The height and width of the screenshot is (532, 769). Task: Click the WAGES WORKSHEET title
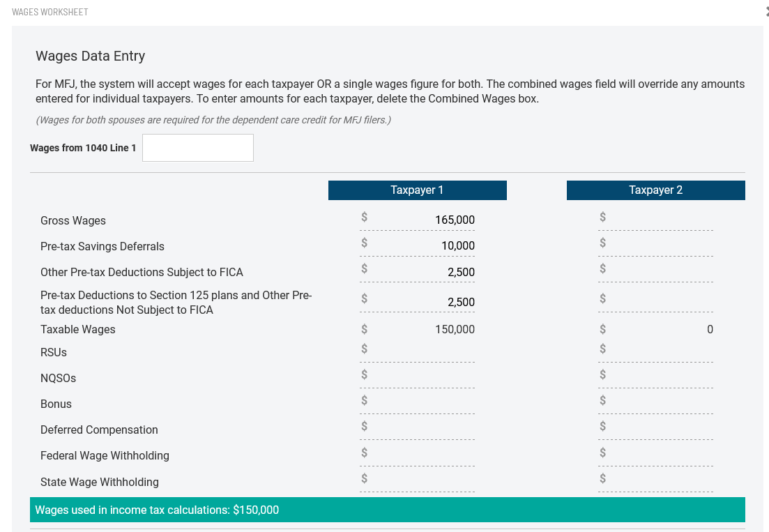point(50,12)
